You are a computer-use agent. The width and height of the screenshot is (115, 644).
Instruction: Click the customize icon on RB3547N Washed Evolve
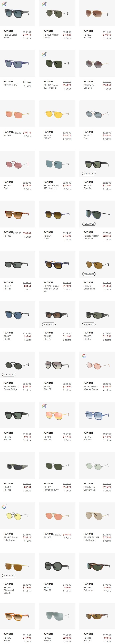click(x=84, y=356)
